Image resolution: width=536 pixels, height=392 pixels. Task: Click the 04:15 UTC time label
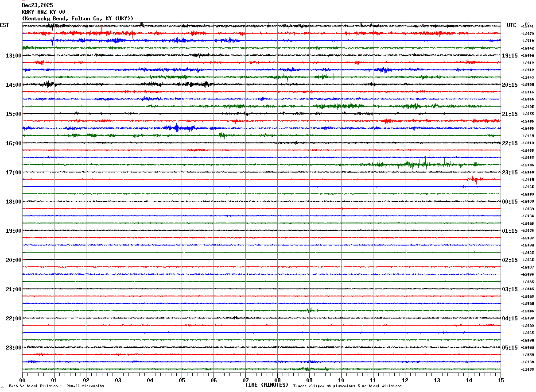coord(509,319)
